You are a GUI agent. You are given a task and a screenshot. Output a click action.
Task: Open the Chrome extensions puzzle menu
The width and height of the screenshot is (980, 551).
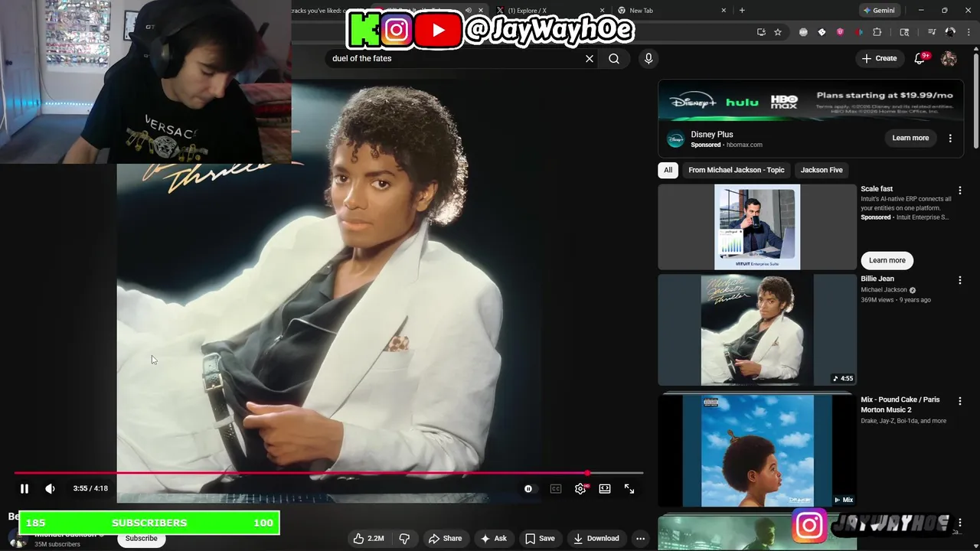click(x=877, y=32)
